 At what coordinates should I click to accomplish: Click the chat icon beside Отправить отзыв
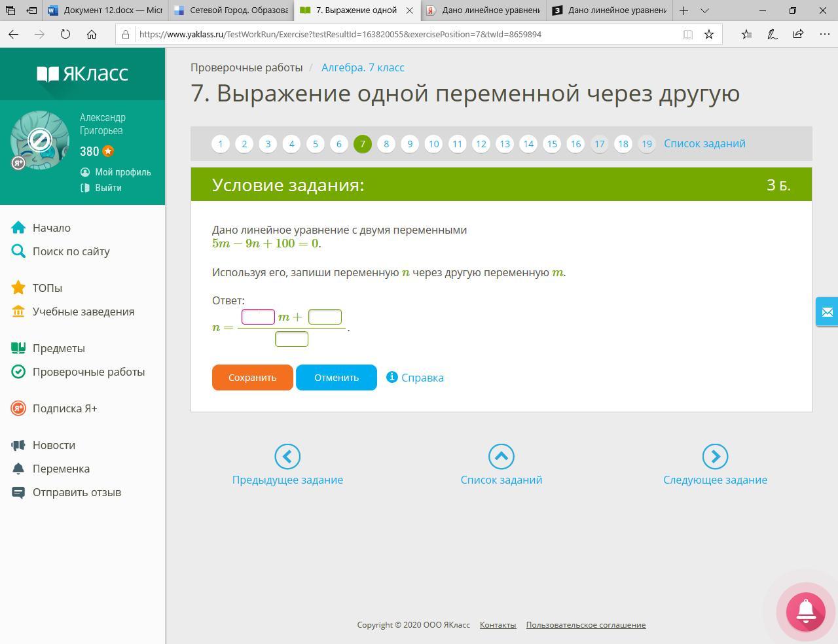click(x=18, y=492)
